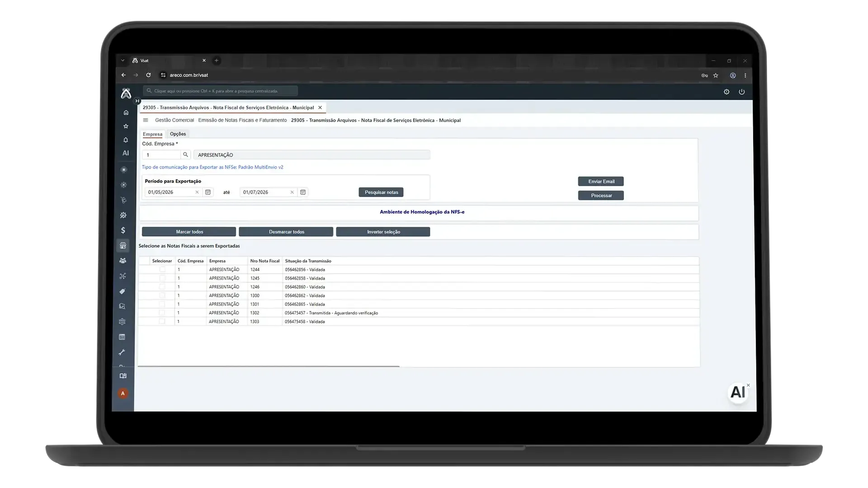The height and width of the screenshot is (488, 868).
Task: Tick the checkbox for nota 1300
Action: [162, 296]
